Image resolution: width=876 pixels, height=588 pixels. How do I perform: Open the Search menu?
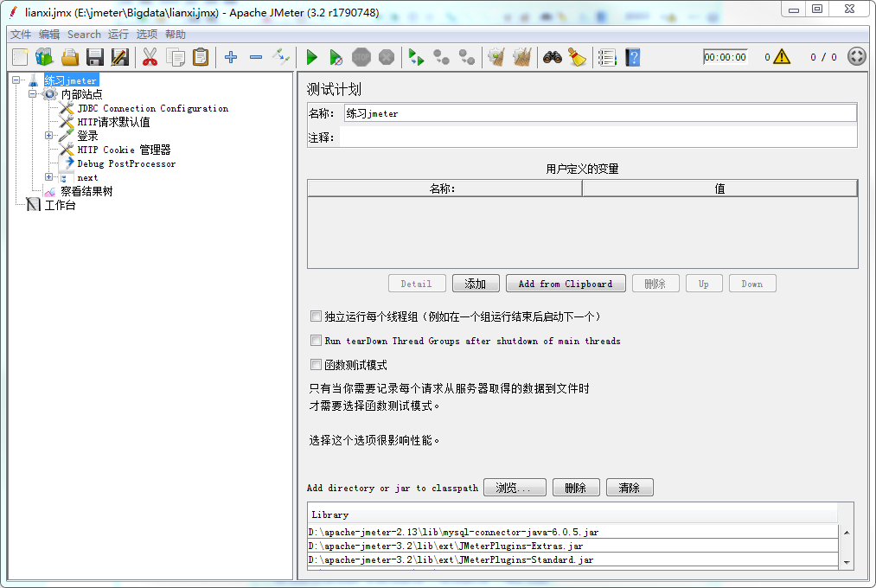[x=83, y=34]
